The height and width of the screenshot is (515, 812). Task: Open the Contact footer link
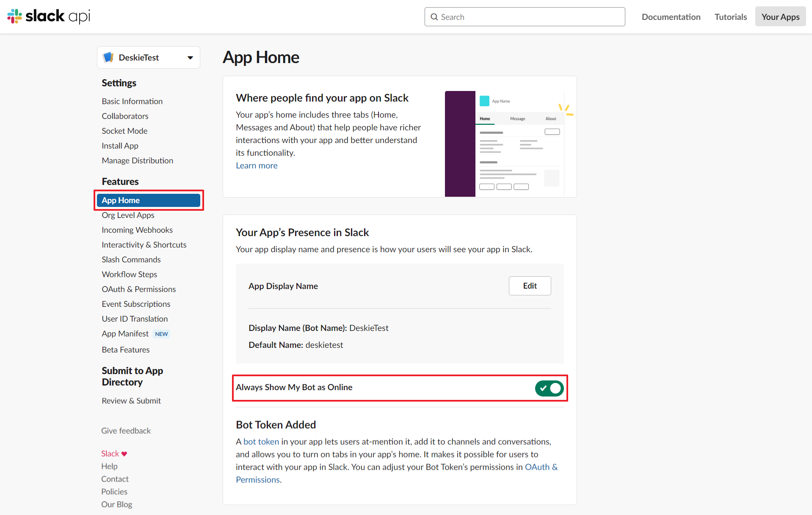(115, 479)
